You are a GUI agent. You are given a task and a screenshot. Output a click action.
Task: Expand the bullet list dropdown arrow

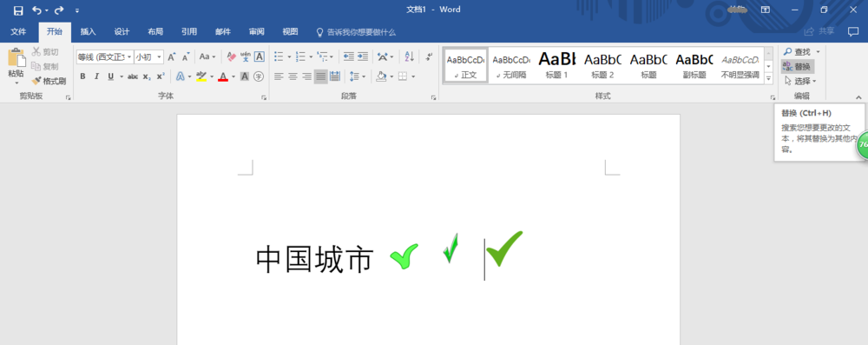point(289,56)
